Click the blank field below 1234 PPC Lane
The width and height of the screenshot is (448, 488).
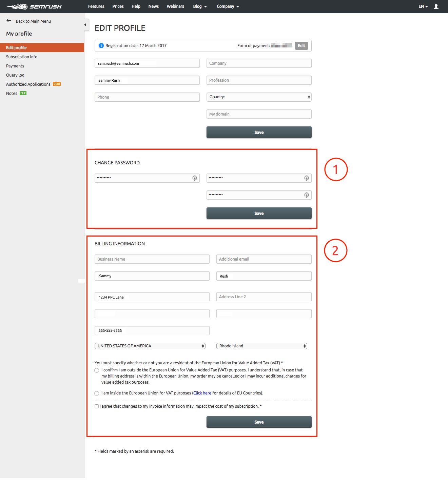pos(152,314)
